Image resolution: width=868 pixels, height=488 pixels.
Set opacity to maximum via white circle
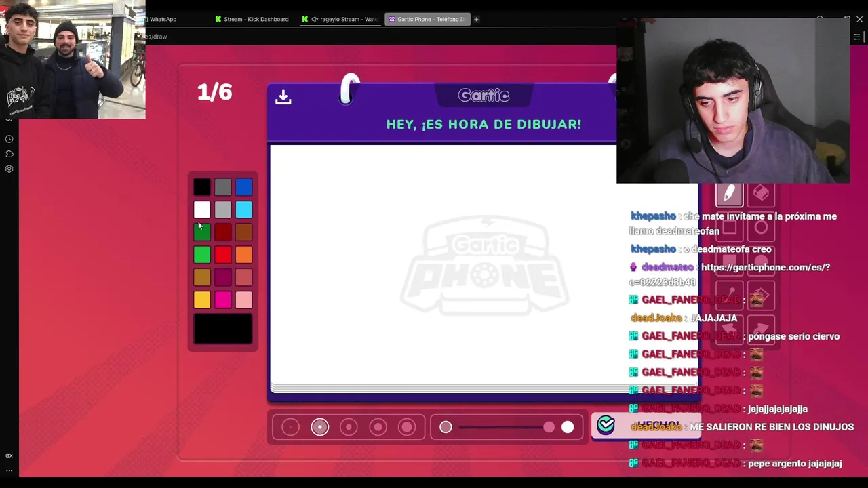[568, 427]
